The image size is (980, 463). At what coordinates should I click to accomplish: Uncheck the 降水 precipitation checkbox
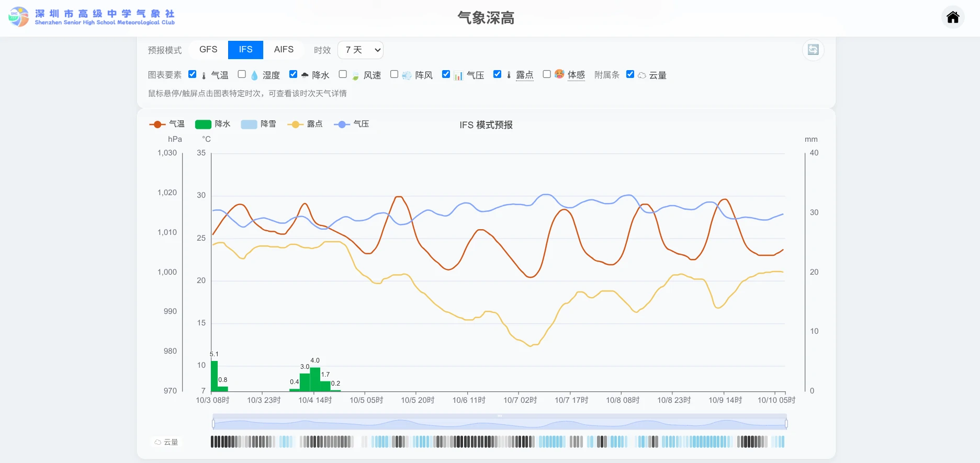293,74
